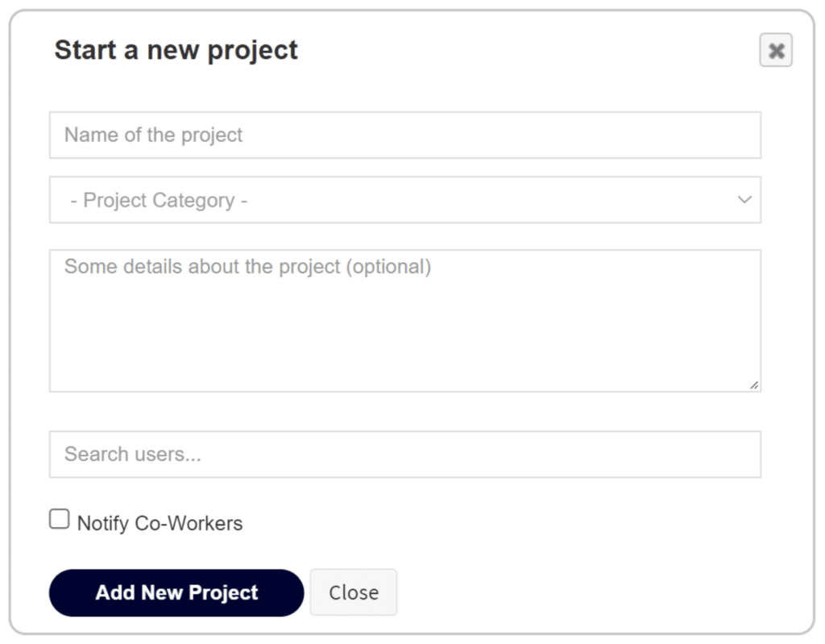
Task: Click the chevron arrow on Project Category
Action: click(x=744, y=200)
